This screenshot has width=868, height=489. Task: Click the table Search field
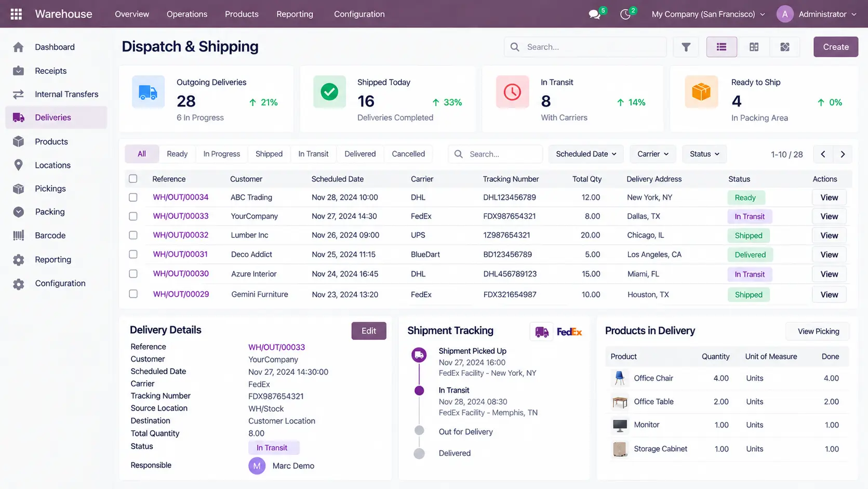496,154
